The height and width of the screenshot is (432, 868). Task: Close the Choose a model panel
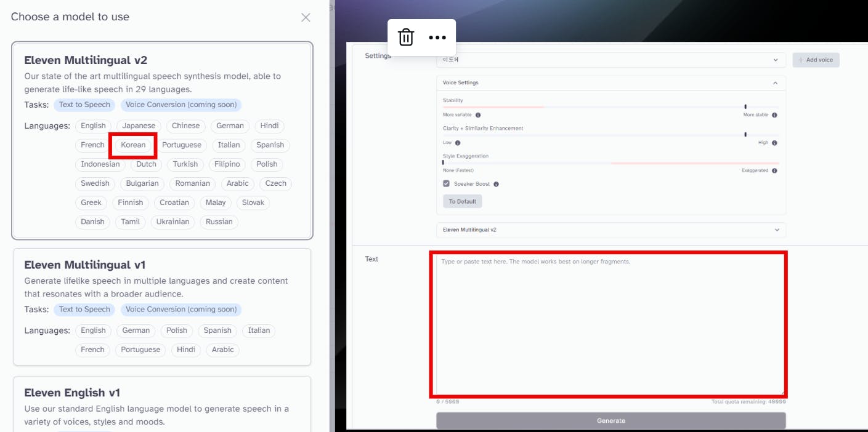[306, 17]
